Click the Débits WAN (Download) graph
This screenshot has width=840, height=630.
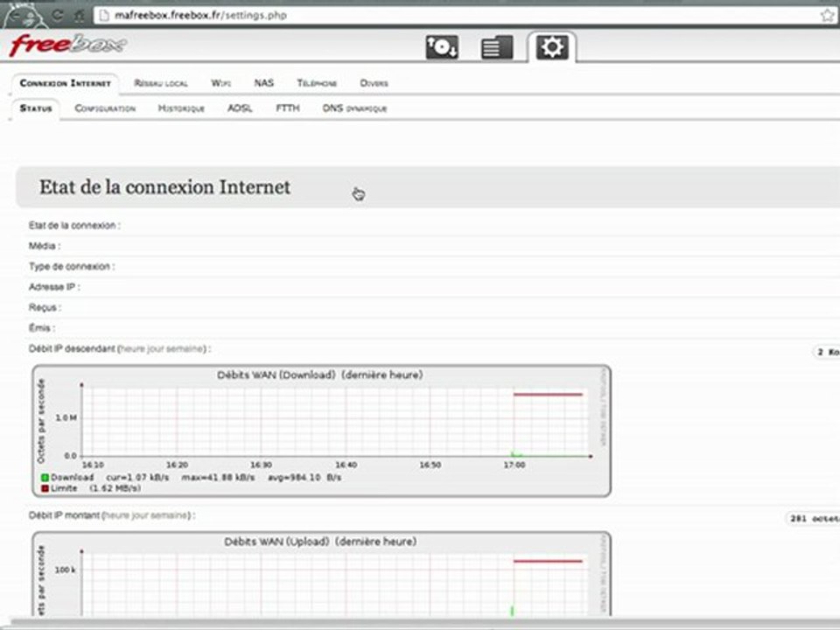(321, 430)
